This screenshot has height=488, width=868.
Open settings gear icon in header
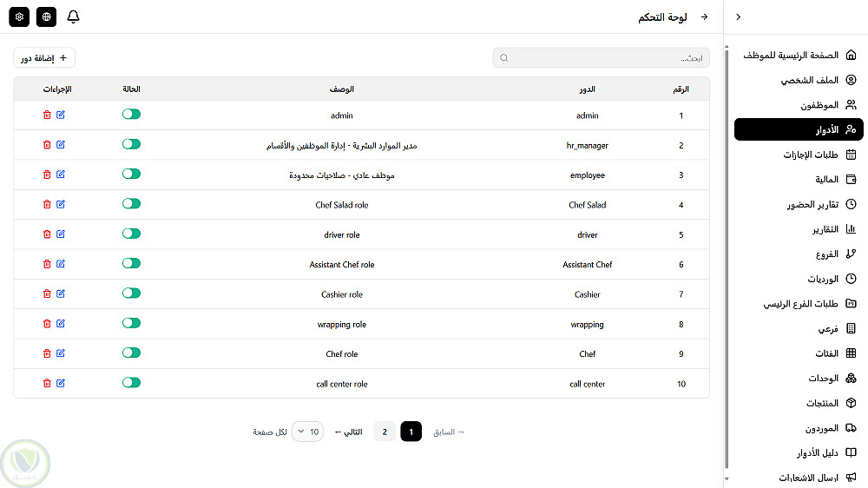point(20,17)
